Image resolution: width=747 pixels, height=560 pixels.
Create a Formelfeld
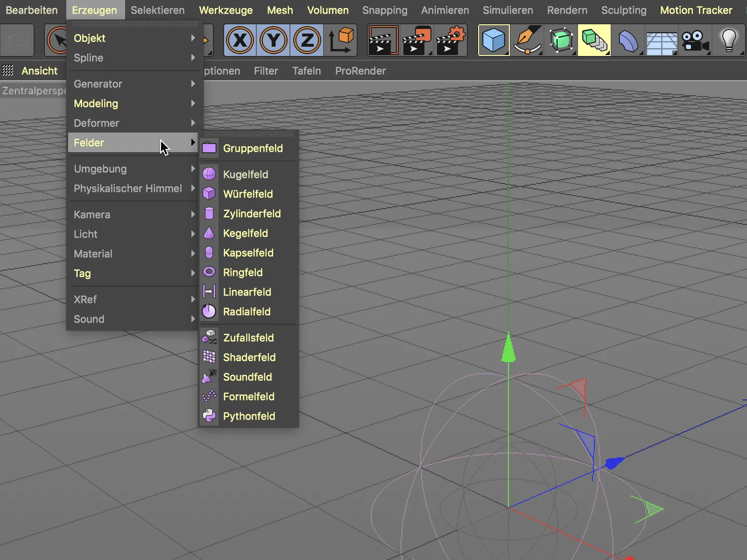[249, 397]
